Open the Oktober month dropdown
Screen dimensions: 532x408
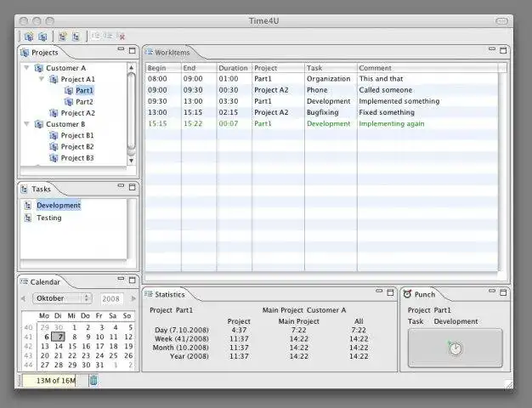[x=62, y=298]
